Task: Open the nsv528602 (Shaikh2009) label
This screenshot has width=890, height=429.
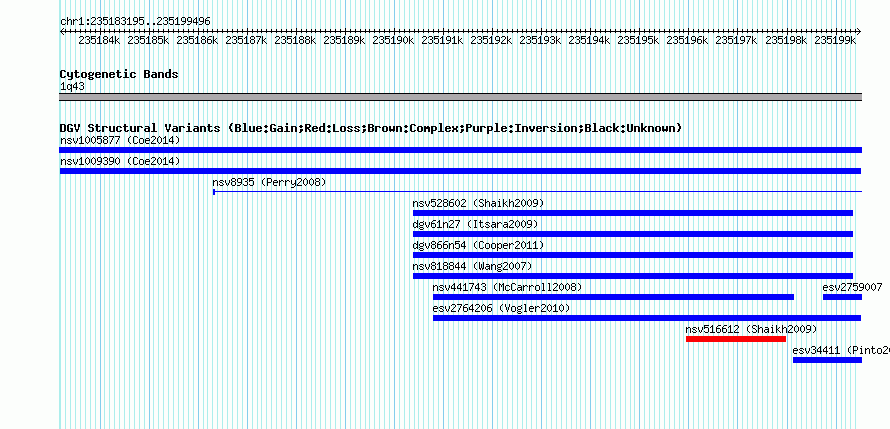Action: [478, 203]
